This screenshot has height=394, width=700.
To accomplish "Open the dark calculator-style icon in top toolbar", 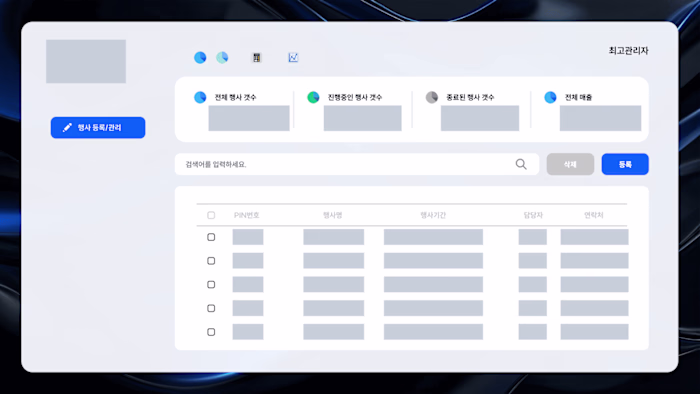I will [257, 58].
